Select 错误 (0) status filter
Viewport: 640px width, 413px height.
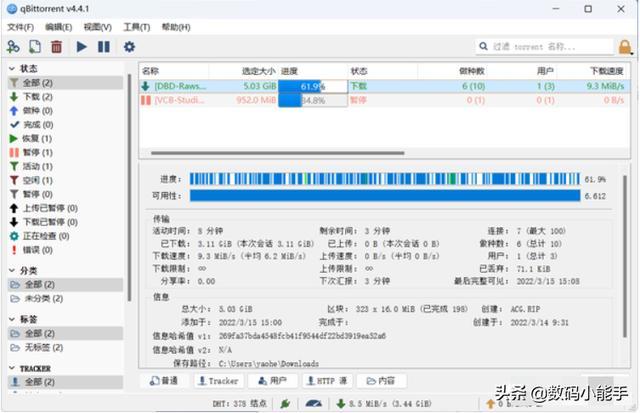(65, 250)
